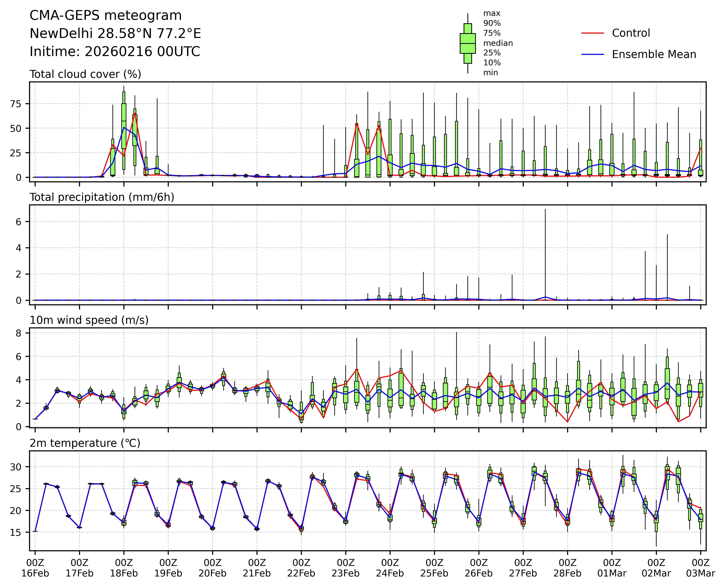Image resolution: width=725 pixels, height=588 pixels.
Task: Click the '00Z 01Mar' axis label
Action: 612,568
